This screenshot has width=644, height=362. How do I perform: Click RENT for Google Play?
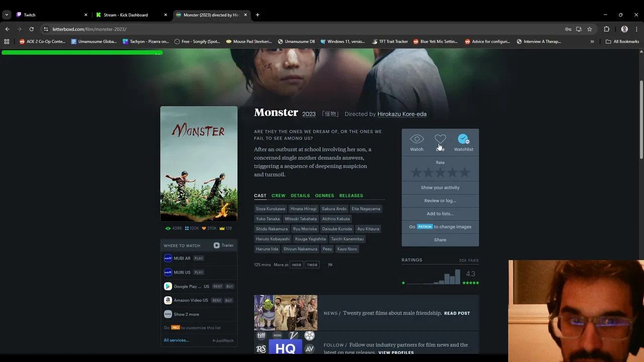(217, 287)
